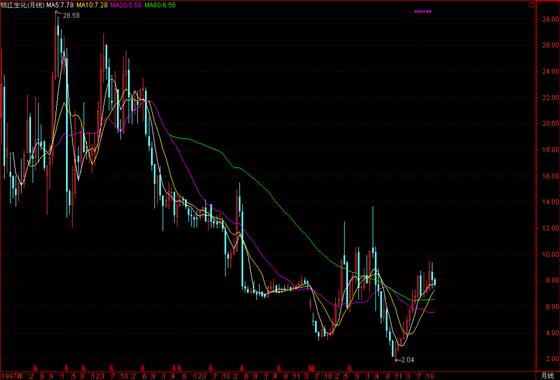Viewport: 560px width, 380px height.
Task: Click the last candlestick on the chart
Action: 435,282
